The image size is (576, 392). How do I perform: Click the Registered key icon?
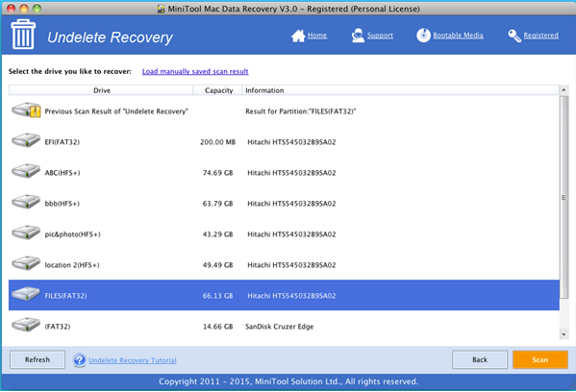(514, 36)
